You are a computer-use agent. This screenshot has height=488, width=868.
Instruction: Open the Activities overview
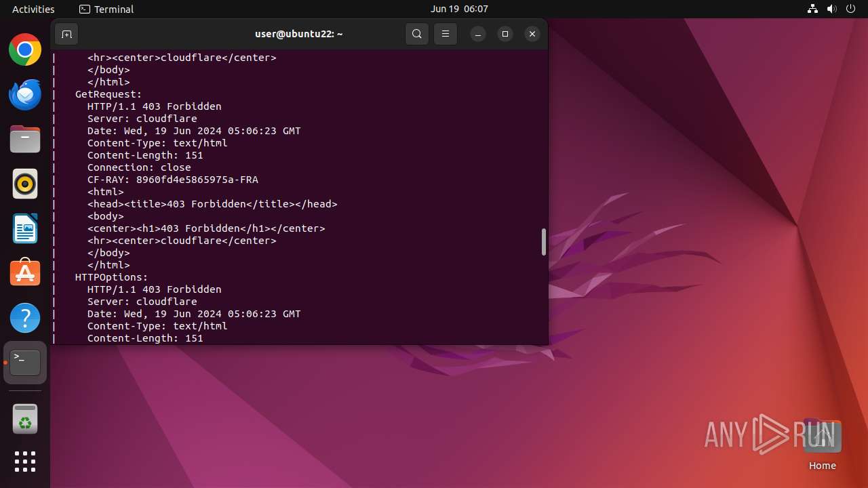(33, 9)
